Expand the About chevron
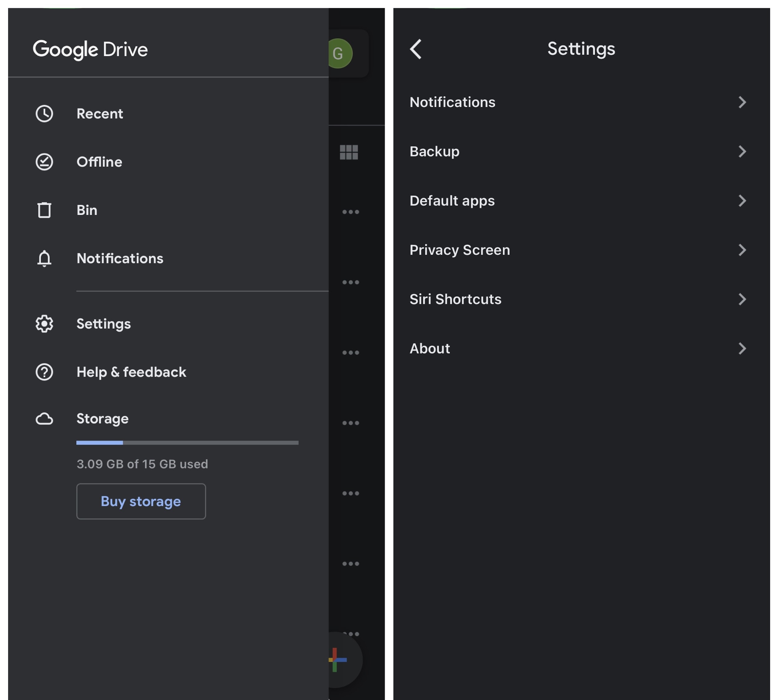 pyautogui.click(x=742, y=349)
